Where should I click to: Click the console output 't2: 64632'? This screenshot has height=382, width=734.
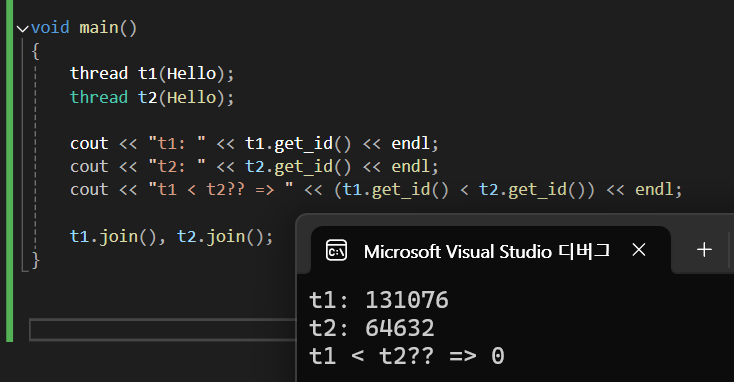coord(372,328)
